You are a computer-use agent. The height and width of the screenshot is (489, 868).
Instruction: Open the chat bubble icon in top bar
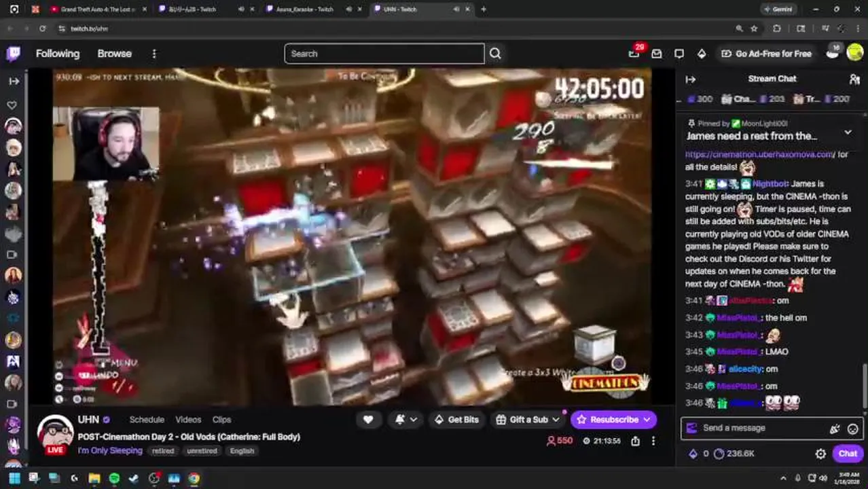(679, 54)
